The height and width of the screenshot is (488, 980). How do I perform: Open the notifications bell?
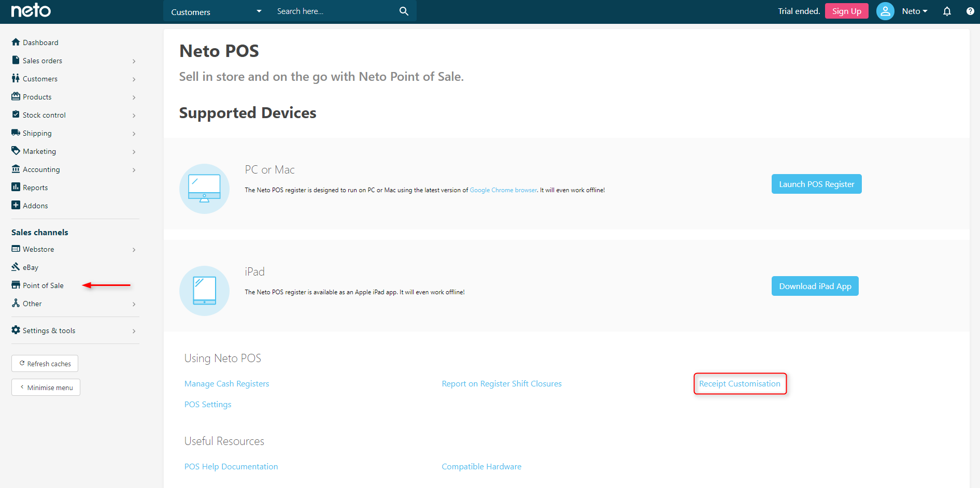click(947, 11)
